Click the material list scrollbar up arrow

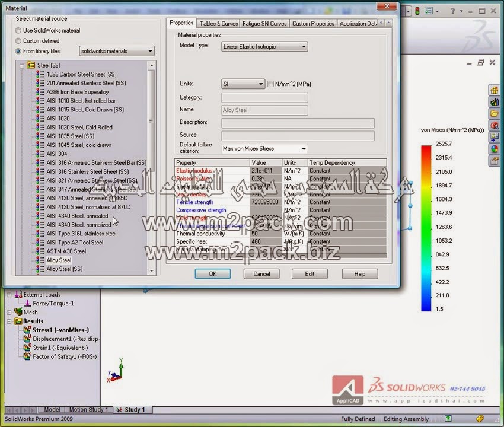point(152,65)
